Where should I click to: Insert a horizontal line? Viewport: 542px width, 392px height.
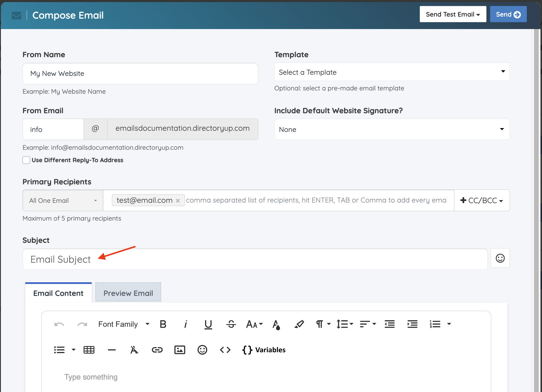(x=112, y=350)
